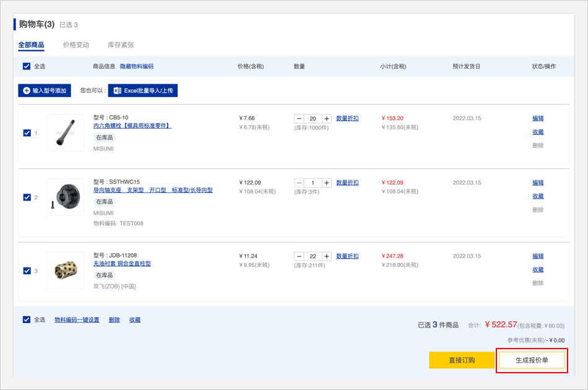The height and width of the screenshot is (390, 588).
Task: Click 隐藏物料编码 link in header
Action: click(x=136, y=66)
